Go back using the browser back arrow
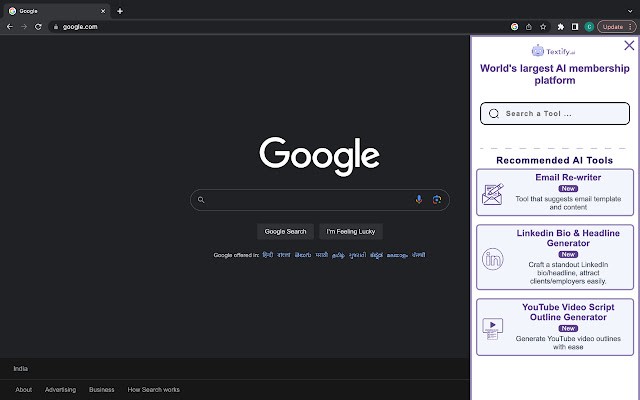This screenshot has width=640, height=400. tap(10, 27)
